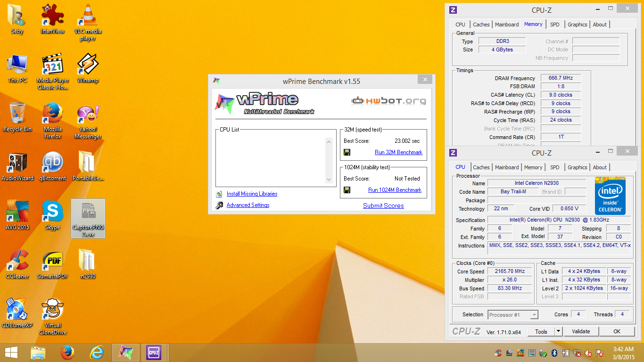Select the This PC desktop icon
Viewport: 644px width, 362px height.
coord(17,69)
